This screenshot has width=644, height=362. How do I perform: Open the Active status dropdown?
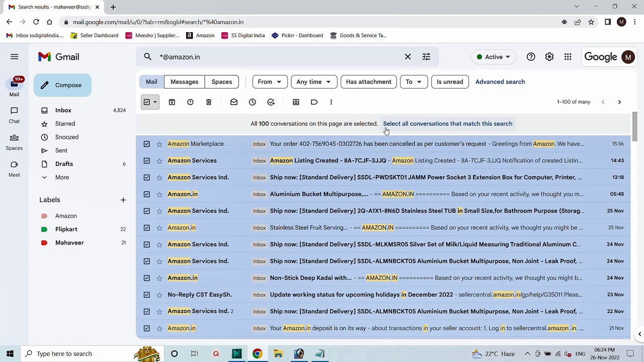494,57
